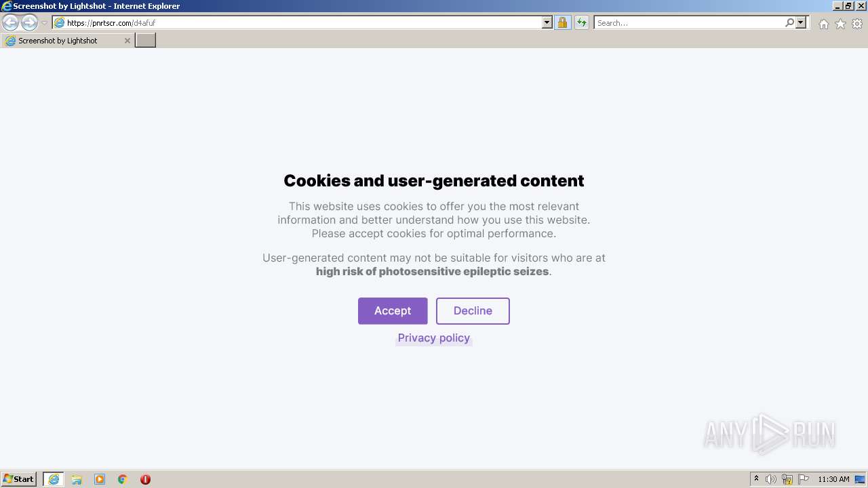The width and height of the screenshot is (868, 488).
Task: Launch Google Chrome from taskbar
Action: pos(122,479)
